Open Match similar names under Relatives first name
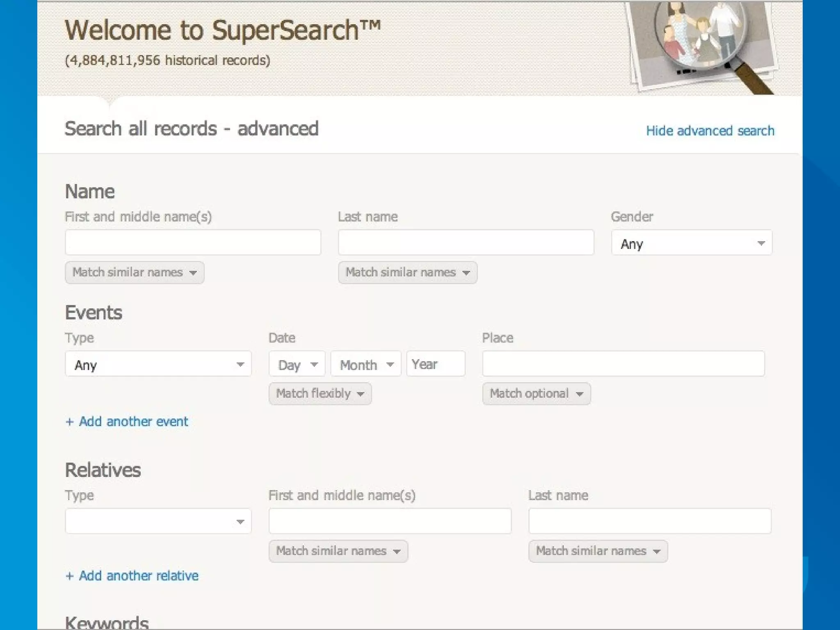The height and width of the screenshot is (630, 840). coord(338,551)
